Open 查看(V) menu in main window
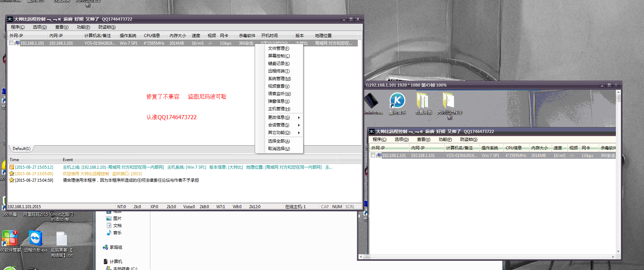644x270 pixels. click(62, 27)
